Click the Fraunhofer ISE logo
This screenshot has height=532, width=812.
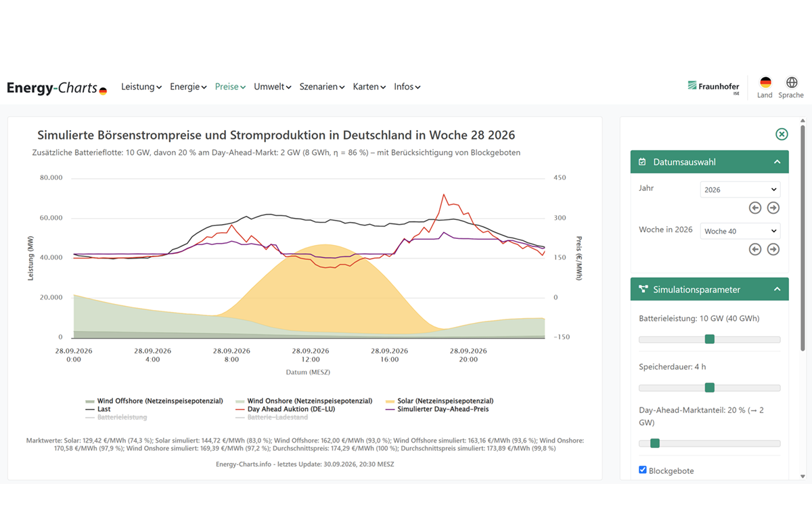click(714, 87)
